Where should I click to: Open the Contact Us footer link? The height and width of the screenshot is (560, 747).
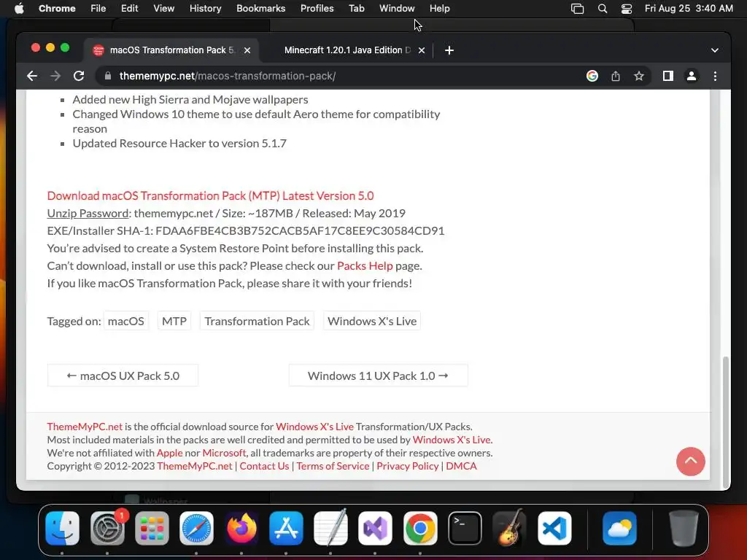(264, 466)
